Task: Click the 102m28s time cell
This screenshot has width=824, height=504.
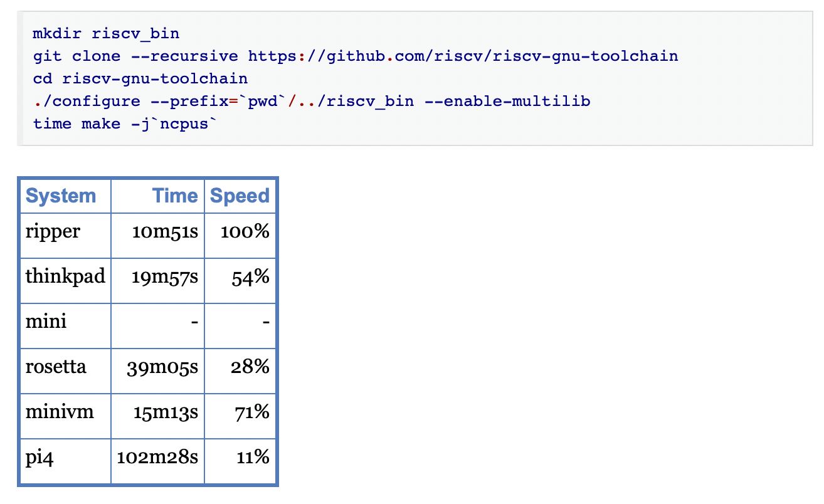Action: tap(157, 458)
